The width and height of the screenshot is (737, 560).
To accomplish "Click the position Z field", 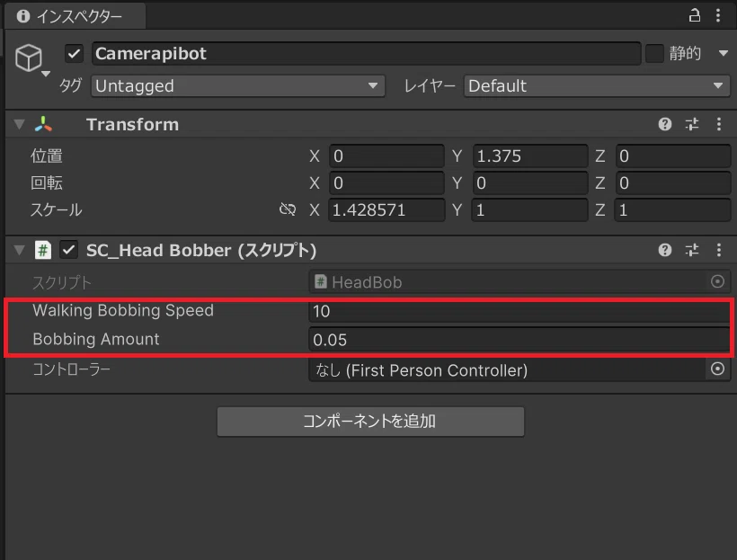I will point(673,156).
